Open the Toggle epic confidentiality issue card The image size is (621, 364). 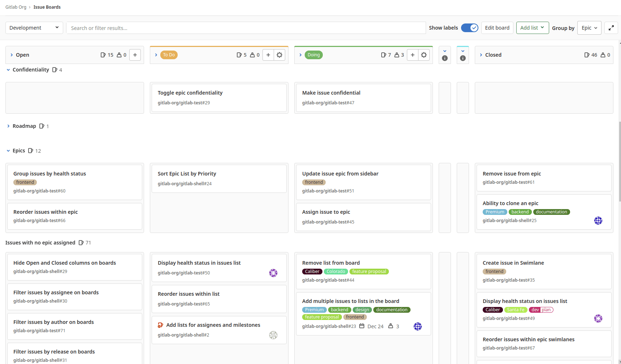pos(190,93)
